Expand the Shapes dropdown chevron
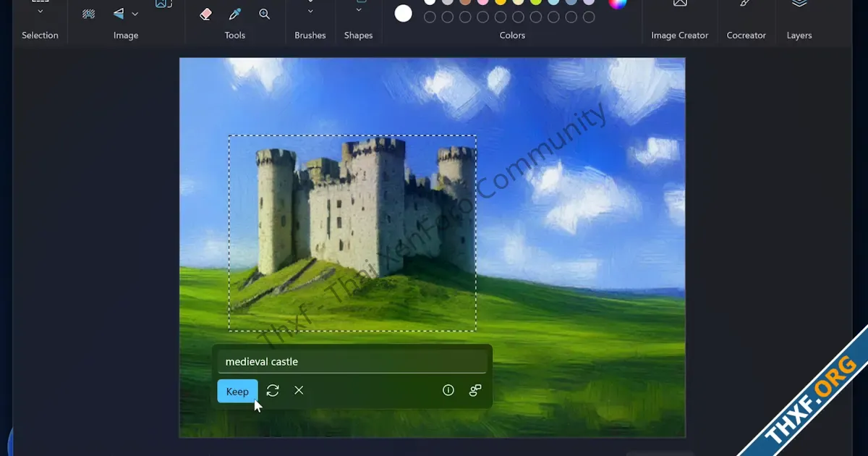The width and height of the screenshot is (868, 456). pyautogui.click(x=359, y=11)
